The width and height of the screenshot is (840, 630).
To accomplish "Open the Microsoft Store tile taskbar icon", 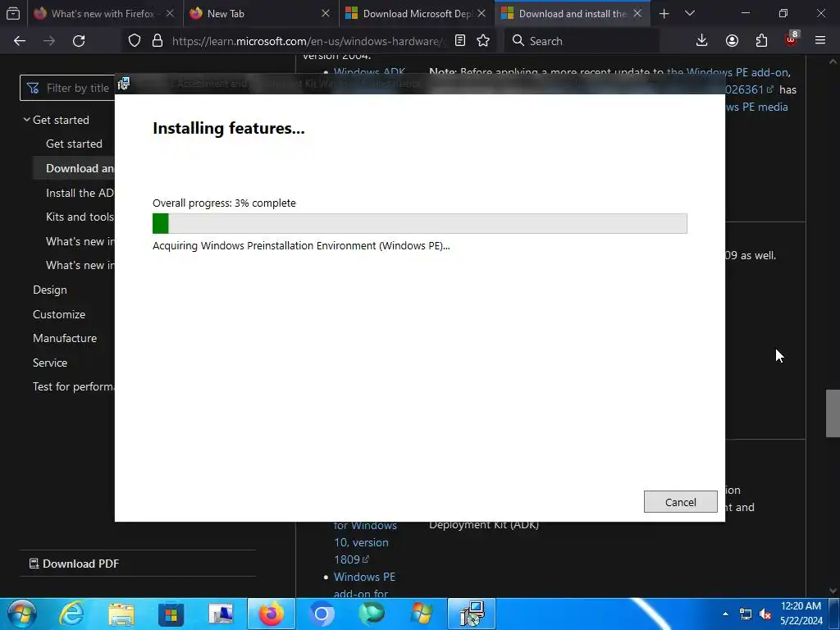I will click(x=171, y=614).
